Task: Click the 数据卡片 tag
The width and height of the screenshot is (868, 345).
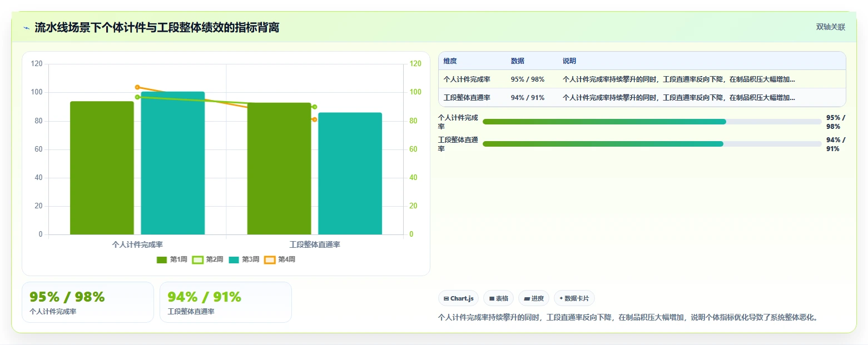Action: 574,298
